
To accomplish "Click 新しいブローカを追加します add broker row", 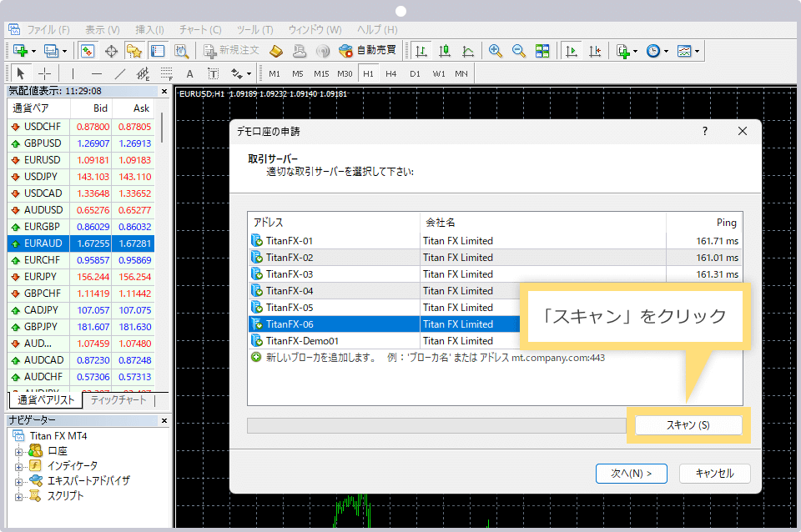I will (x=427, y=358).
